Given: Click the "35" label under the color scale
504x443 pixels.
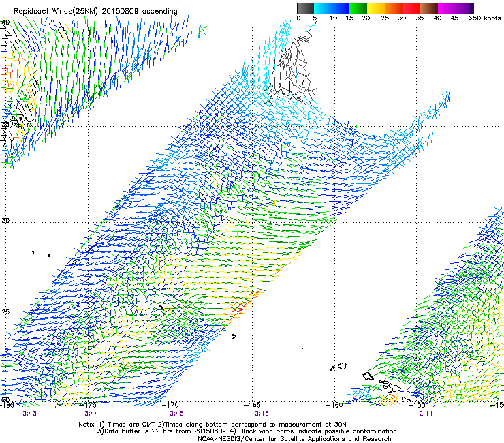Looking at the screenshot, I should (x=420, y=18).
